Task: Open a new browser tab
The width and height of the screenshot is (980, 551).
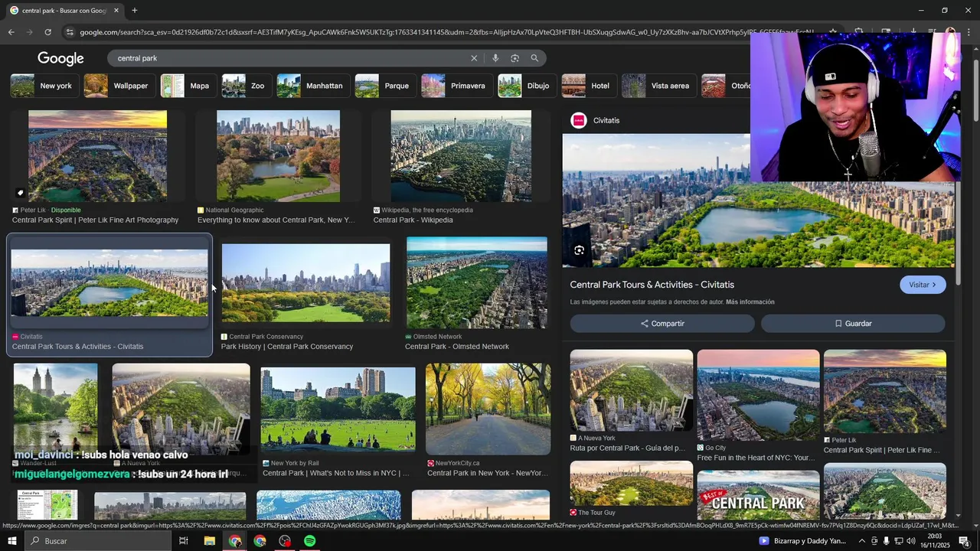Action: [x=135, y=11]
